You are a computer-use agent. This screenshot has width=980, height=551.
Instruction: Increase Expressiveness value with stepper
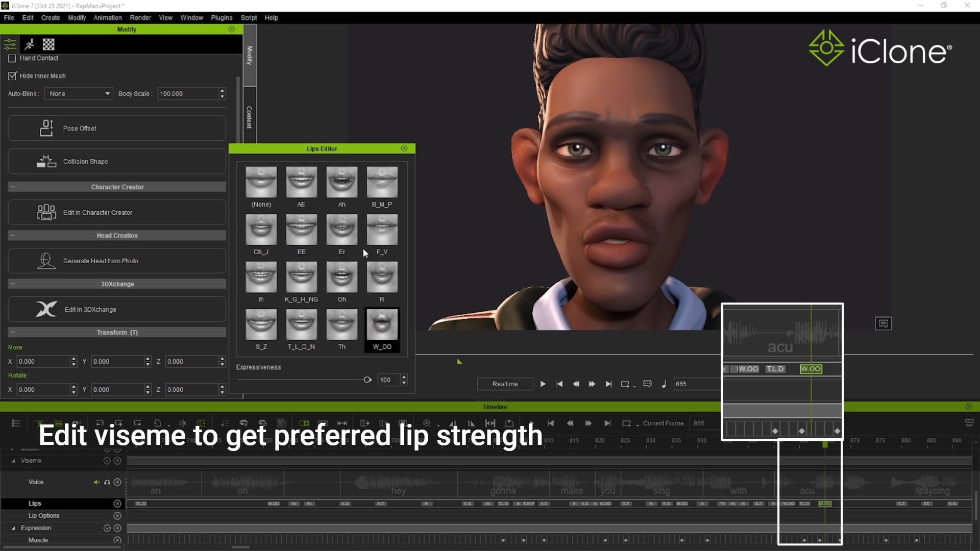point(404,377)
